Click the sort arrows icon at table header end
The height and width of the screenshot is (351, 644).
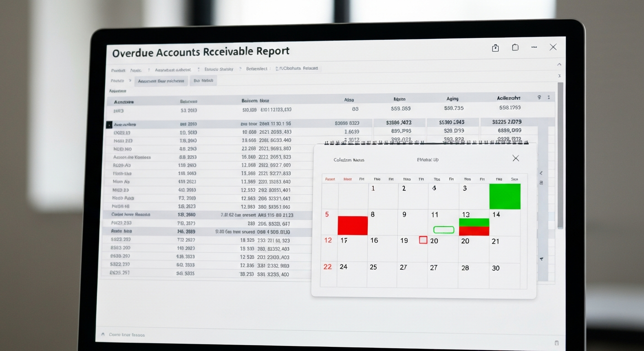pos(549,98)
